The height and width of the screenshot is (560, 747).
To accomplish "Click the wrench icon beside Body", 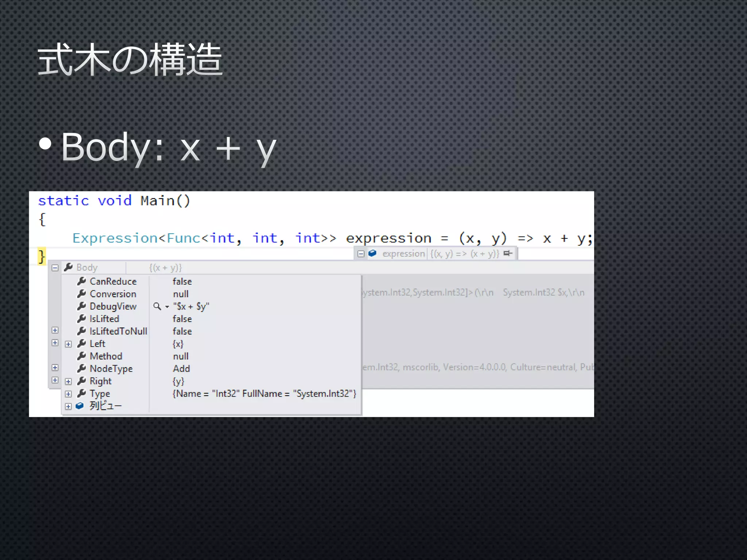I will click(68, 268).
